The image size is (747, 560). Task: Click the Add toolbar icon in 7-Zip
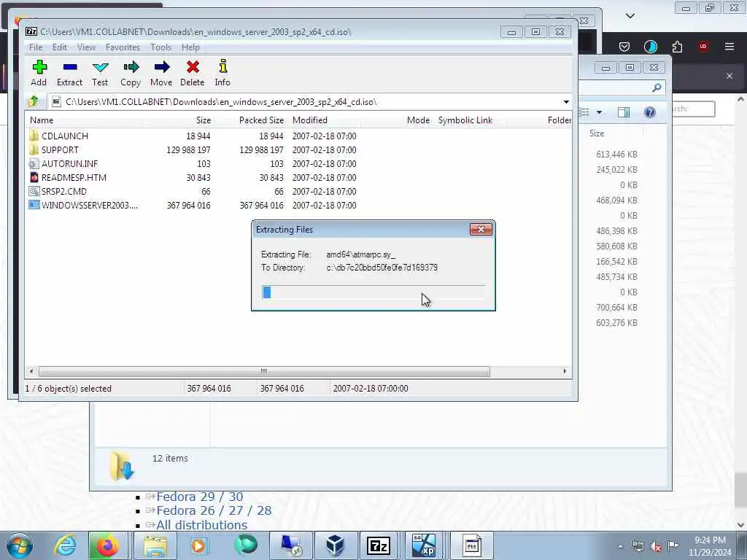coord(39,73)
